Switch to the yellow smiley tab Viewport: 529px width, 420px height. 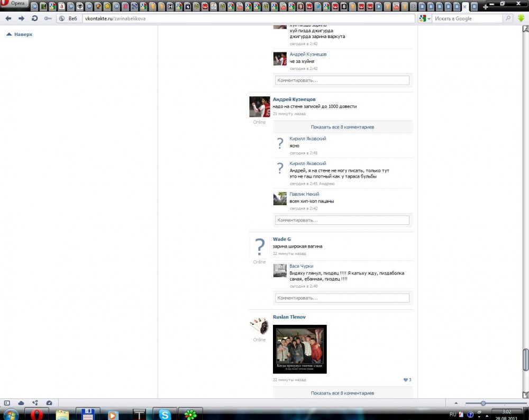coord(107,6)
